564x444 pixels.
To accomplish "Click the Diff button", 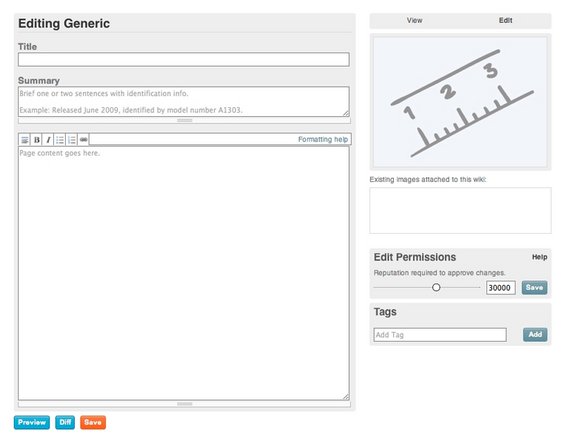I will (x=65, y=422).
